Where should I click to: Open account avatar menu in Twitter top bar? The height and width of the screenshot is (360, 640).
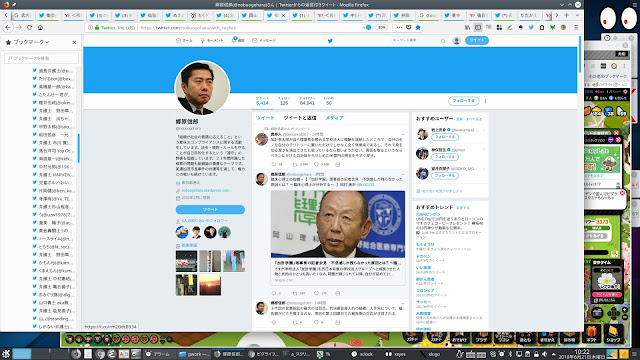[457, 40]
